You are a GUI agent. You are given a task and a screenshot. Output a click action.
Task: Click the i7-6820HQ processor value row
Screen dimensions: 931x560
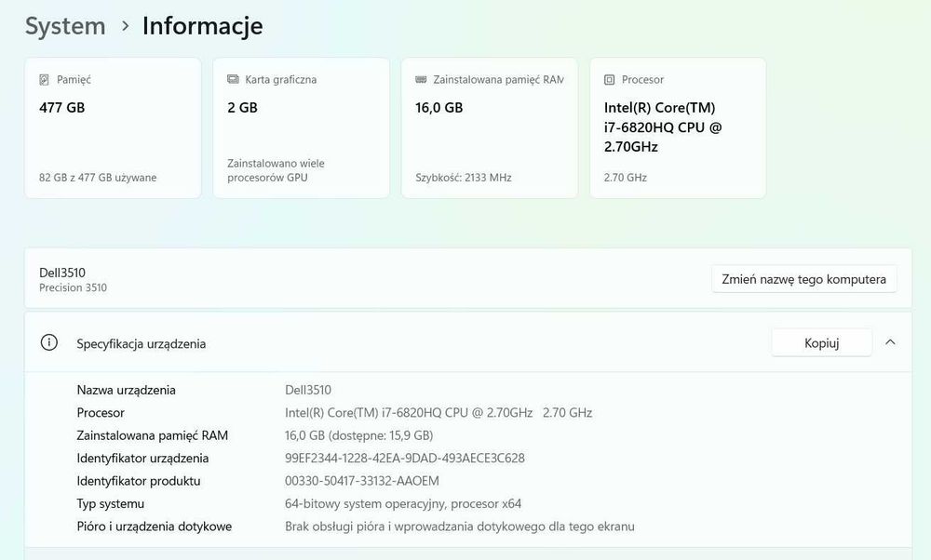(439, 413)
